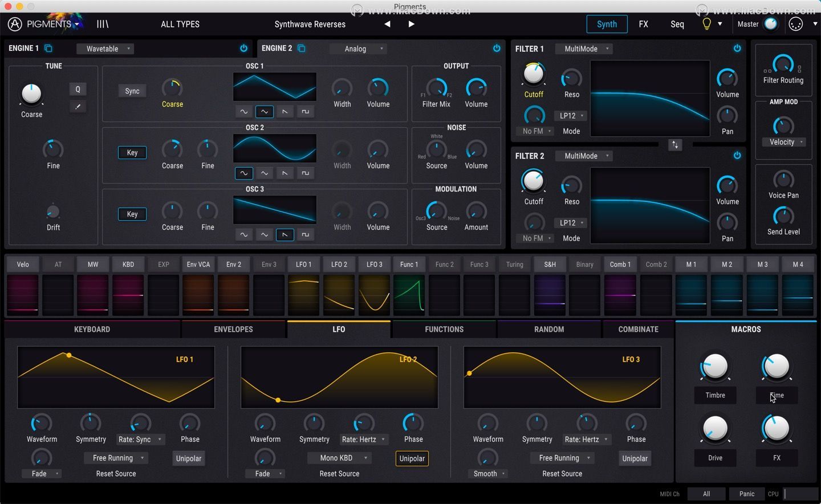Select sawtooth waveform for OSC 3
The width and height of the screenshot is (821, 504).
coord(285,235)
